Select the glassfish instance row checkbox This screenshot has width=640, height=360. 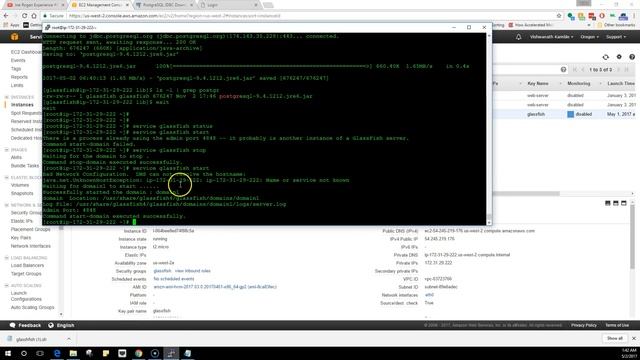pyautogui.click(x=571, y=114)
